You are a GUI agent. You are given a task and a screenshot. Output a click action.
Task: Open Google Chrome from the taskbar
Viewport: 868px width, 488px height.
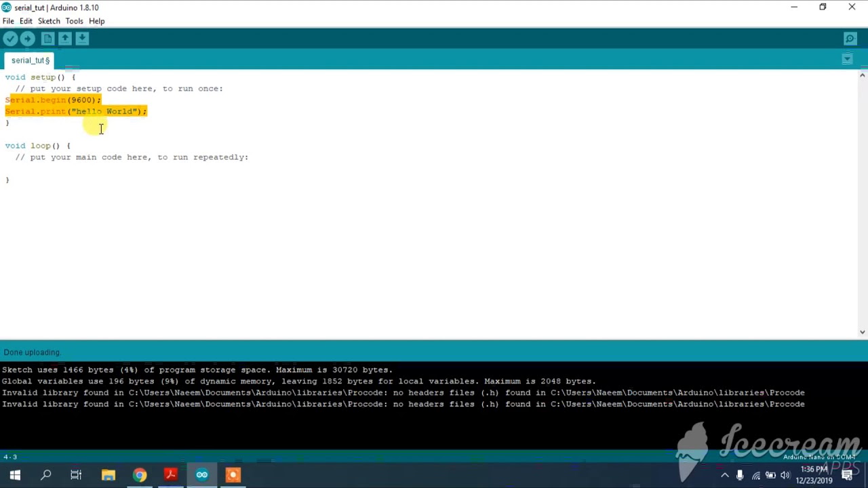(140, 475)
